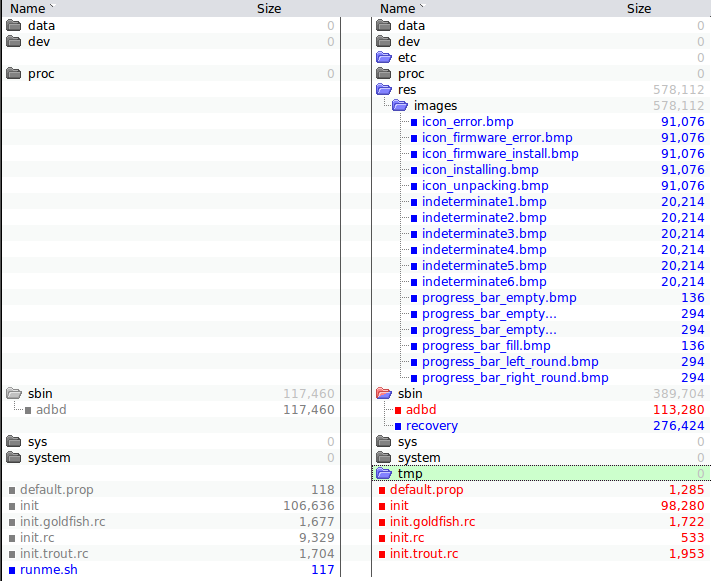The image size is (711, 581).
Task: Click the blue etc folder icon
Action: pos(384,58)
